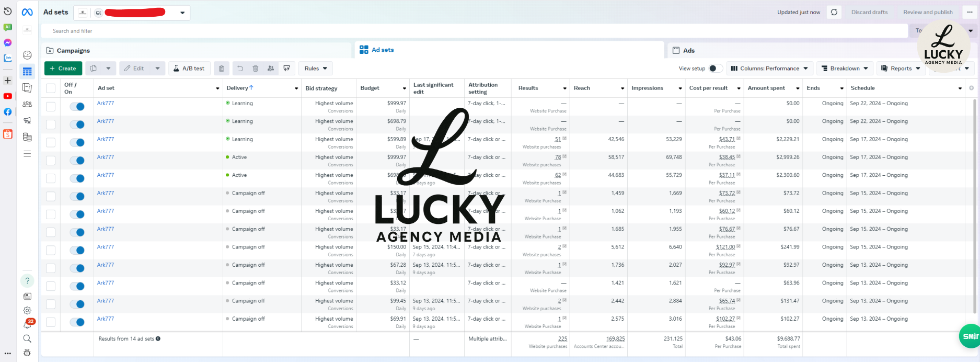
Task: Open the Rules dropdown
Action: [x=316, y=69]
